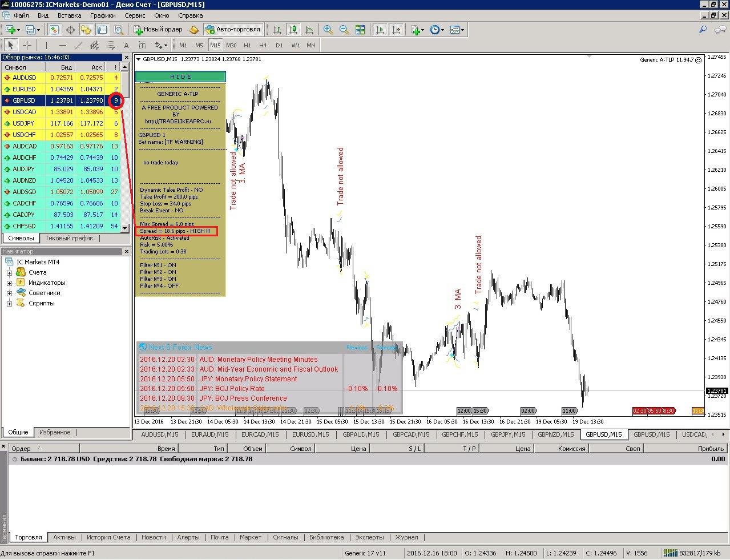This screenshot has height=560, width=730.
Task: Open the Сервис menu
Action: 135,15
